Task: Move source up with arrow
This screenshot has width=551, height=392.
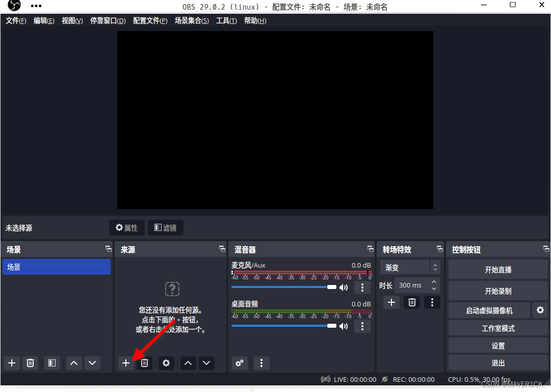Action: (188, 363)
